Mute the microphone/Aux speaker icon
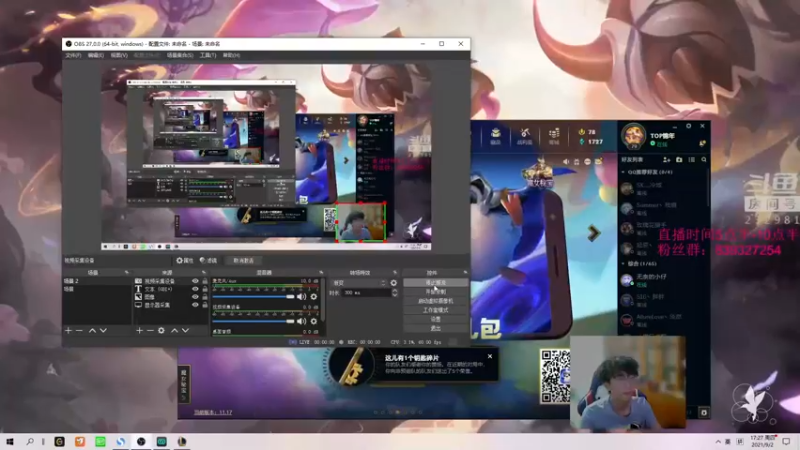 pos(302,296)
